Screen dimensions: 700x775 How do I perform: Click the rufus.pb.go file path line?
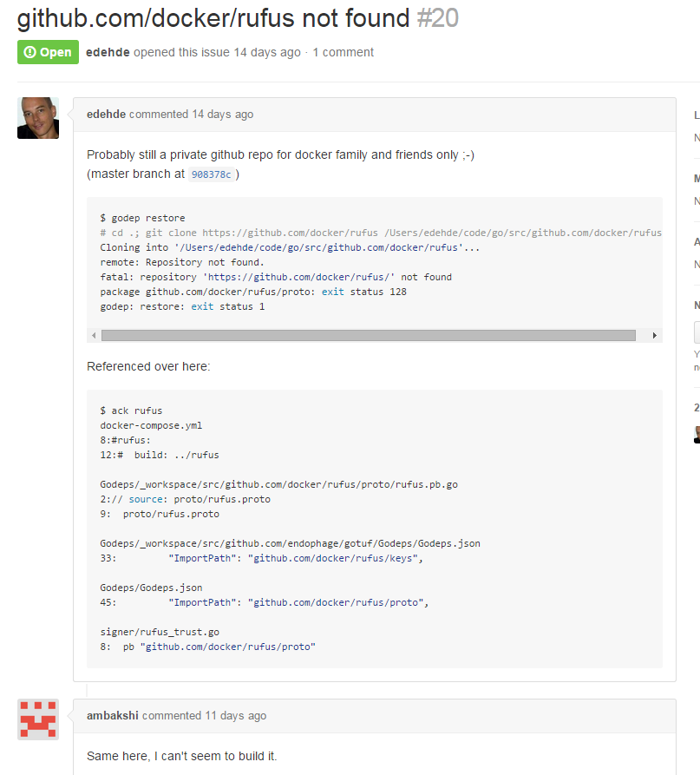(279, 485)
